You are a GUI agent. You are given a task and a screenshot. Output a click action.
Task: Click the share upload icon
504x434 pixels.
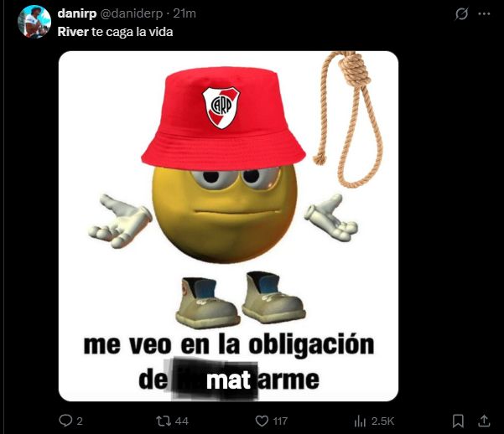[x=484, y=421]
